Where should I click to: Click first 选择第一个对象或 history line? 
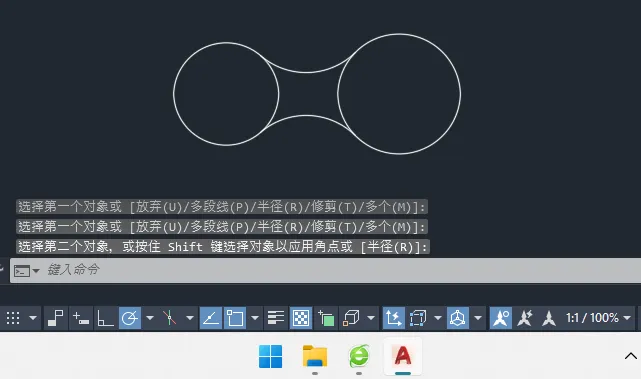coord(222,207)
